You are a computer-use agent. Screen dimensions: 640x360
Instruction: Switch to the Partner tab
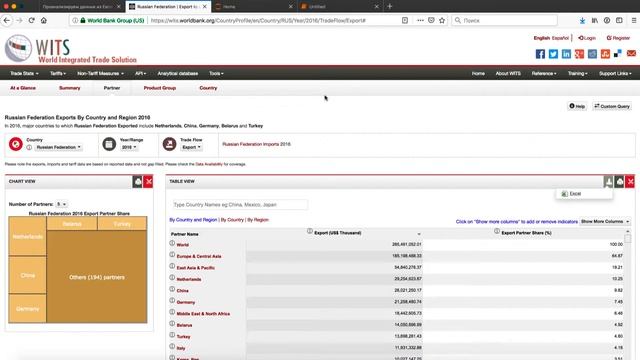(112, 88)
